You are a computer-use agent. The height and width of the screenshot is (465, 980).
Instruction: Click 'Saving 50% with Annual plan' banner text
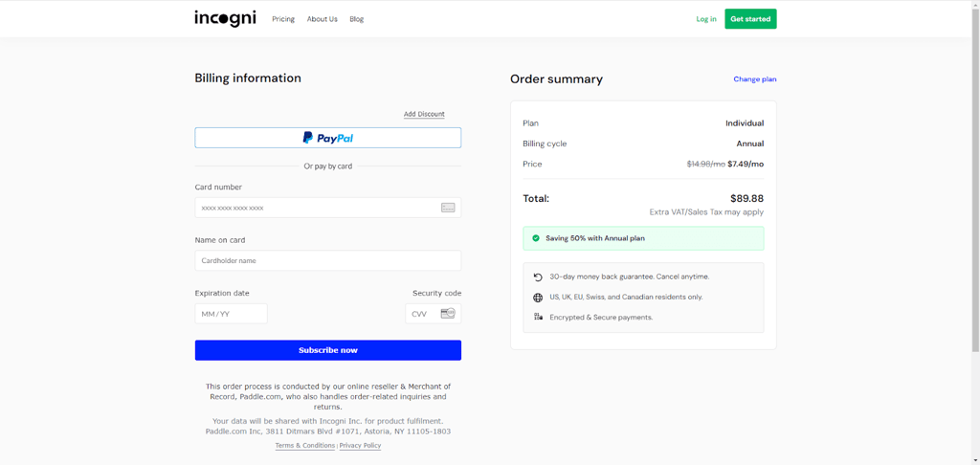595,238
